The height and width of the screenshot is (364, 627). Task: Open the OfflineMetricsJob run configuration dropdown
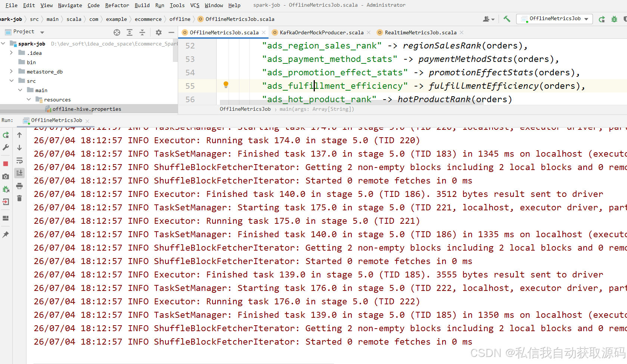[x=555, y=19]
